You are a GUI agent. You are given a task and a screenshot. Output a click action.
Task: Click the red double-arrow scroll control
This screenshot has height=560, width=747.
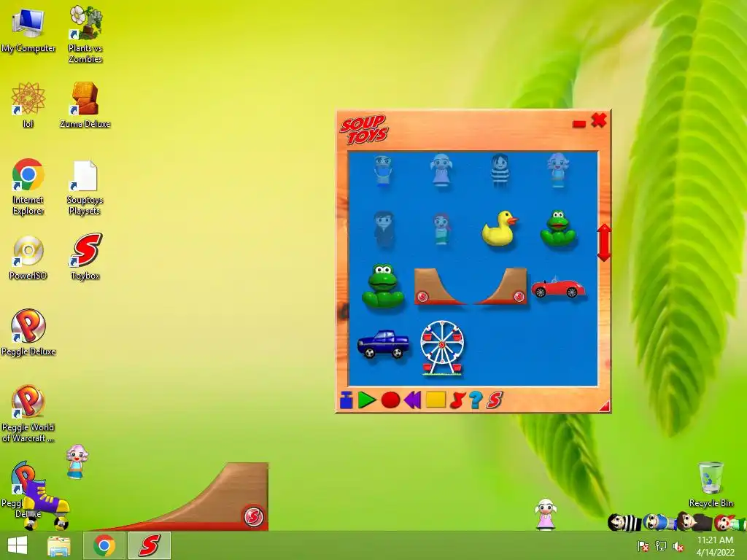(603, 242)
